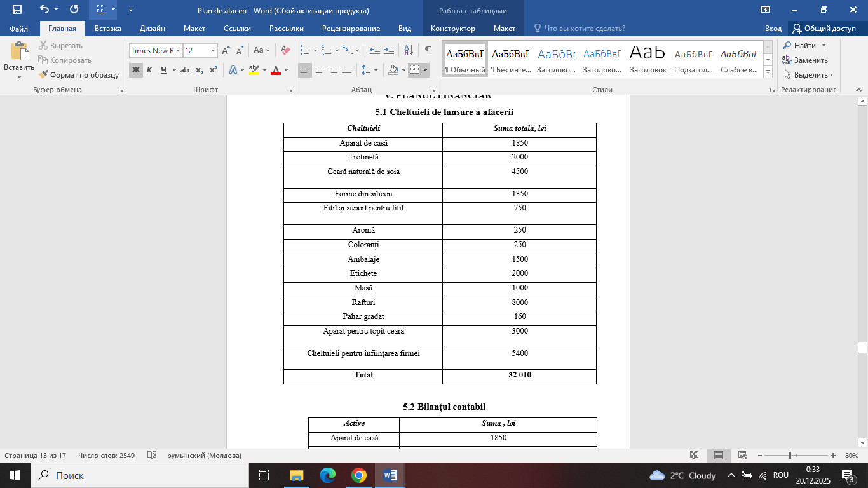Open the Файл menu tab
868x488 pixels.
[18, 29]
